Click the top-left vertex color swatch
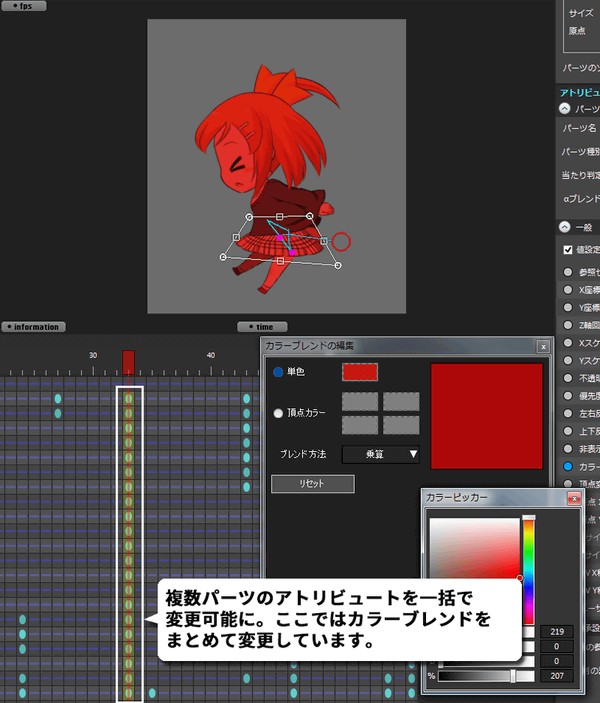 click(360, 402)
